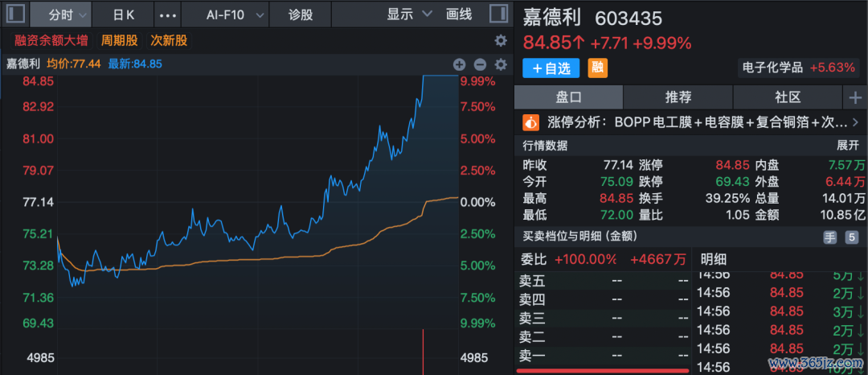This screenshot has width=868, height=375.
Task: Click the 量比 1.05 value
Action: click(x=739, y=215)
